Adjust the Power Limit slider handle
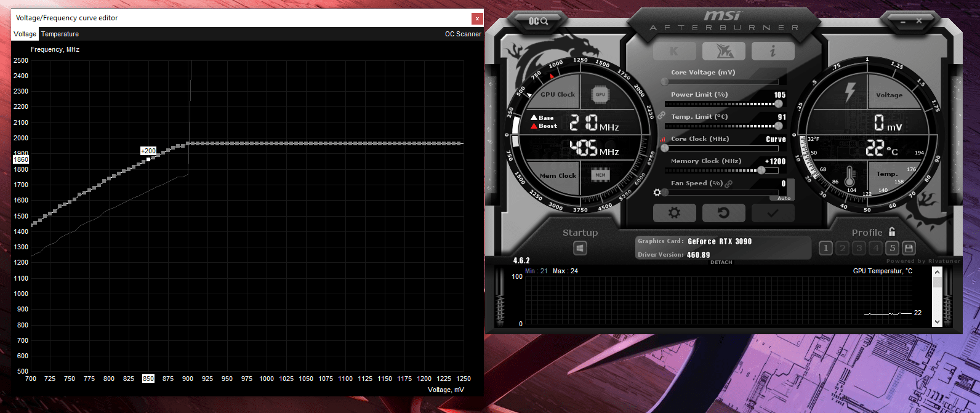 click(x=779, y=103)
